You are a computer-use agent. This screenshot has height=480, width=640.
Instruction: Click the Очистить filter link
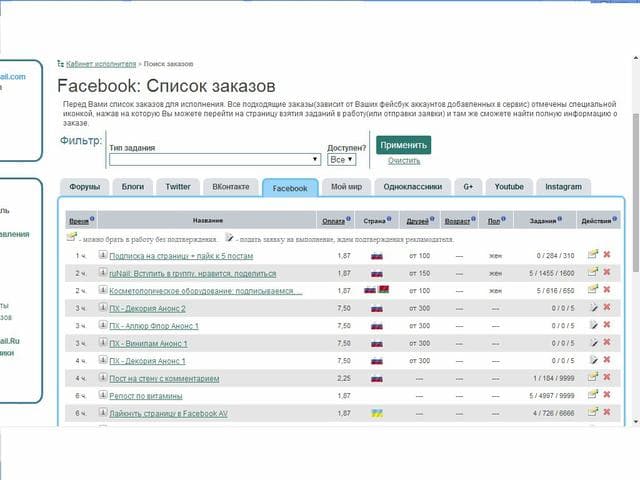click(x=404, y=161)
